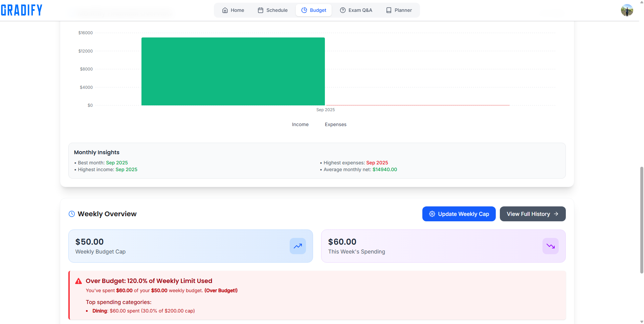Viewport: 644px width, 324px height.
Task: Click the Highest income Sep 2025 value
Action: (x=126, y=169)
